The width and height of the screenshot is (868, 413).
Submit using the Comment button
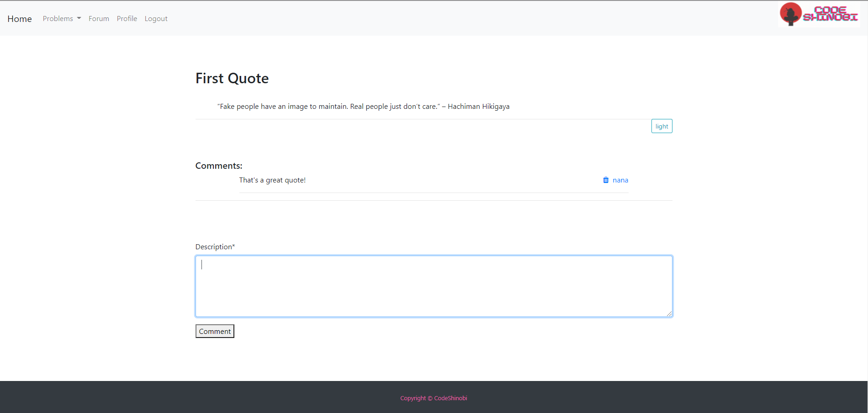coord(214,331)
